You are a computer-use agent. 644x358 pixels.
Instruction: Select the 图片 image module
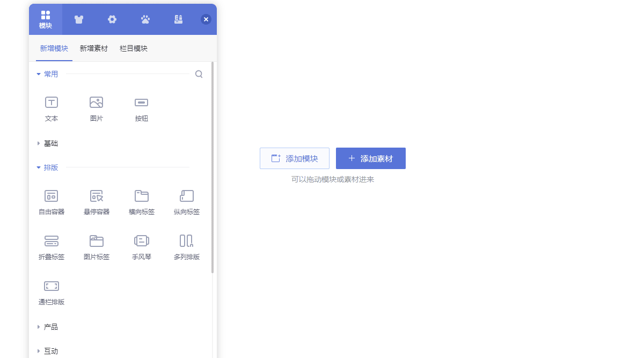coord(97,109)
